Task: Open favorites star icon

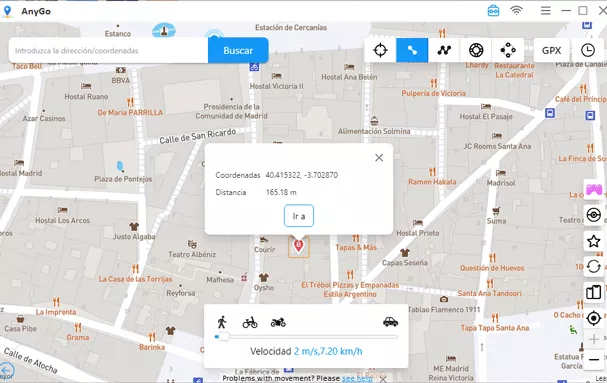Action: 593,241
